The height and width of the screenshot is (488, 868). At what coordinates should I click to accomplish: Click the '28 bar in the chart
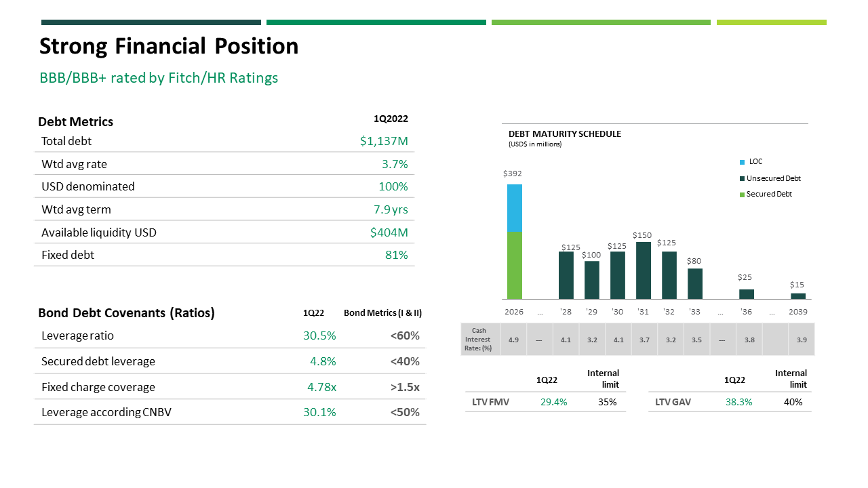tap(566, 275)
